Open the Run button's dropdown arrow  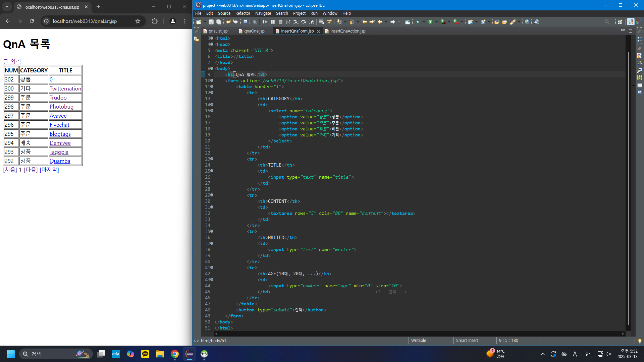coord(436,22)
